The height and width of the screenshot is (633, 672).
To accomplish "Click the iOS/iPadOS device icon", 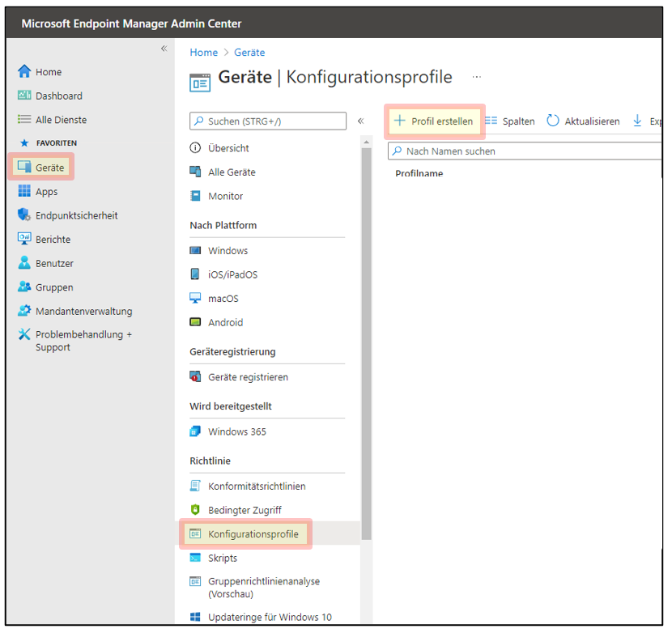I will point(195,274).
